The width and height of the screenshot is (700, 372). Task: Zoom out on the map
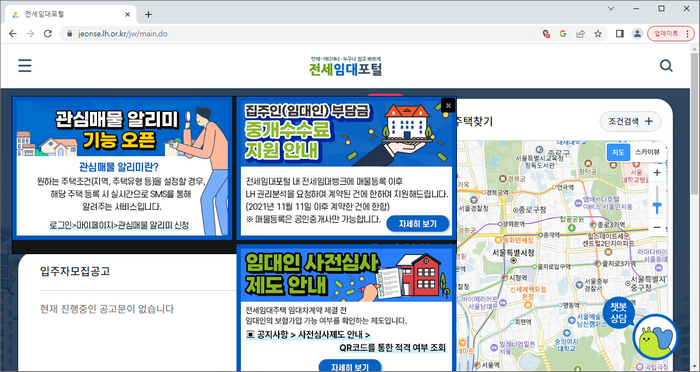point(657,227)
